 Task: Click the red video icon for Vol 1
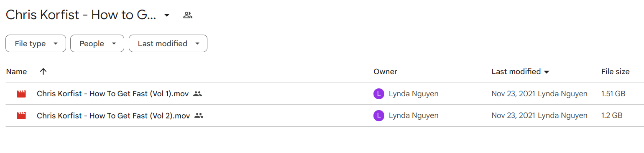pyautogui.click(x=21, y=94)
